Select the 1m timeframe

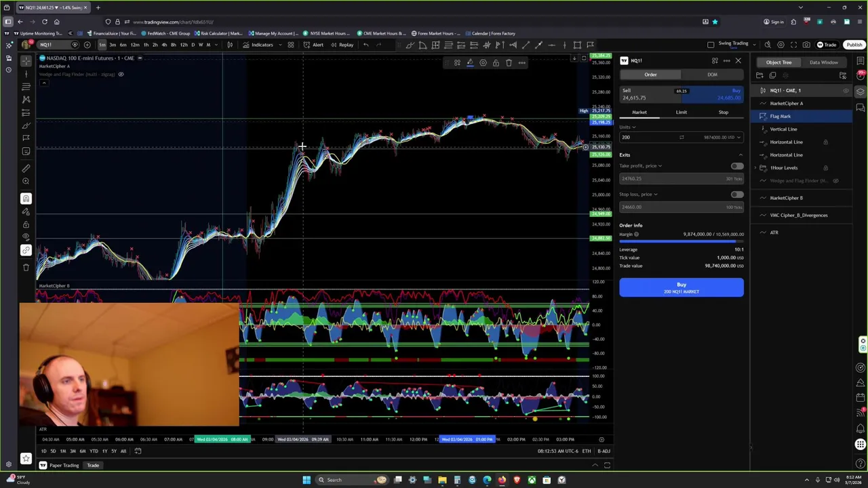(102, 45)
